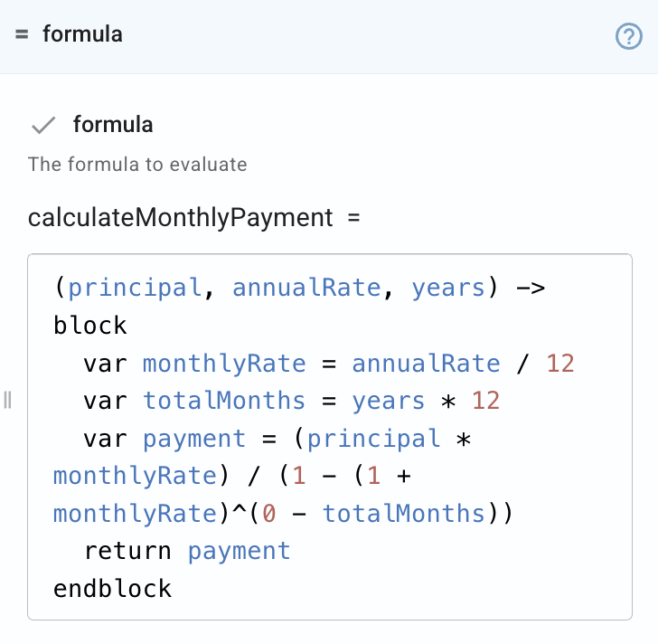Screen dimensions: 658x644
Task: Place cursor on the "endblock" keyword
Action: coord(112,589)
